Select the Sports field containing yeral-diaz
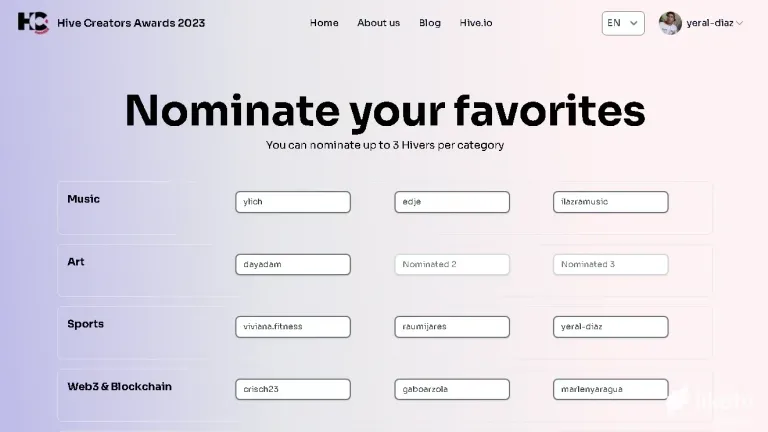Image resolution: width=768 pixels, height=432 pixels. coord(611,327)
